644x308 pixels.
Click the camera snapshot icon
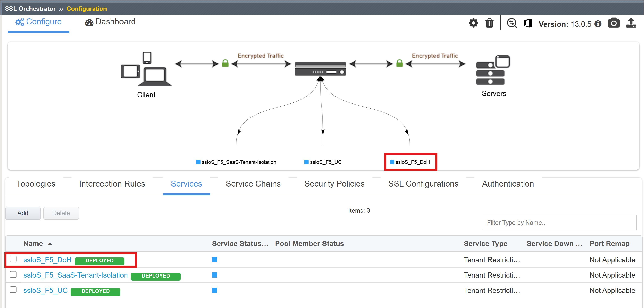[x=613, y=23]
